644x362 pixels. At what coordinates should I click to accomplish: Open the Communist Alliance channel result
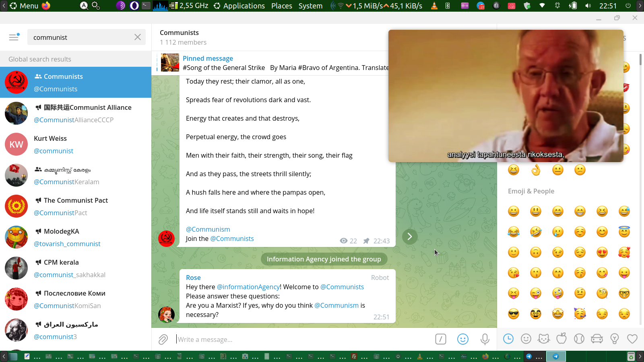click(76, 113)
